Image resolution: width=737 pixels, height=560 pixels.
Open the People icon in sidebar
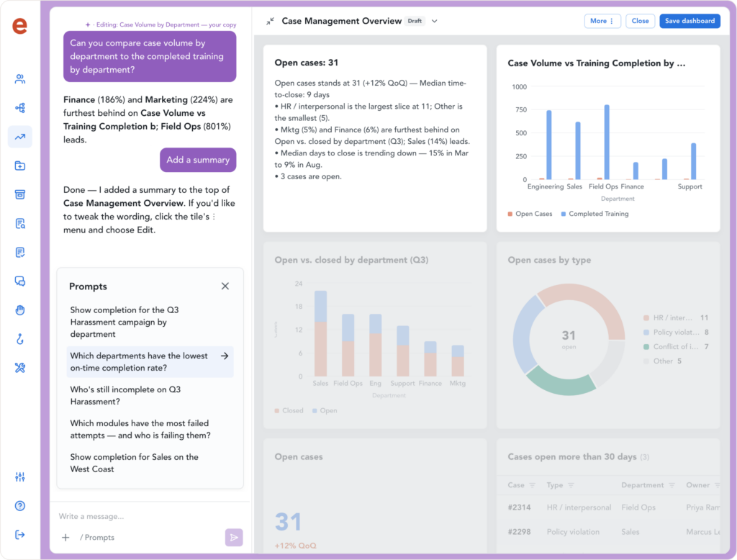pos(19,79)
